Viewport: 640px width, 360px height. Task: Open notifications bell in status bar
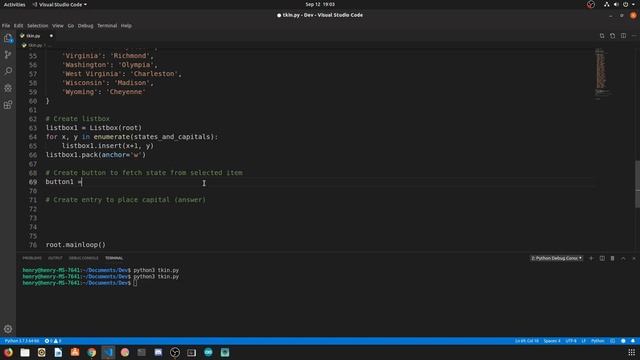(x=633, y=341)
